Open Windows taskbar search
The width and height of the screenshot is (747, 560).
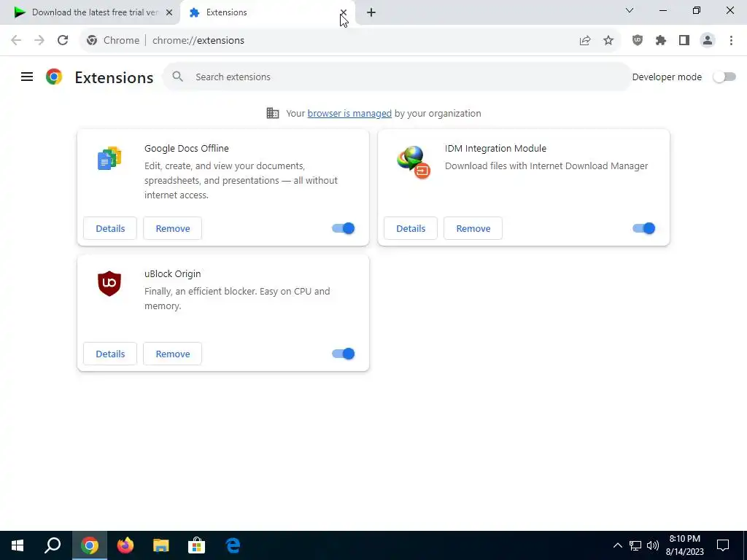point(53,545)
